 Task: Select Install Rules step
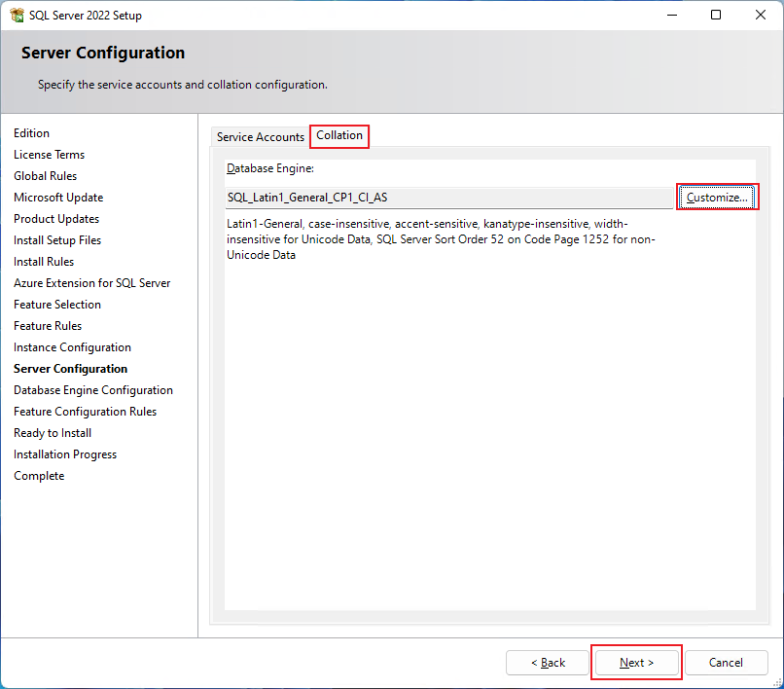pyautogui.click(x=44, y=262)
